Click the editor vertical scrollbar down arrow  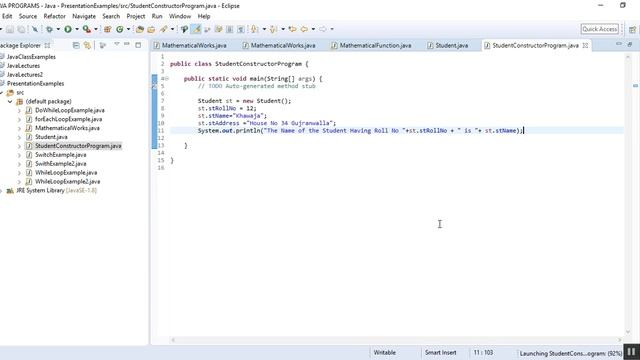(x=628, y=332)
